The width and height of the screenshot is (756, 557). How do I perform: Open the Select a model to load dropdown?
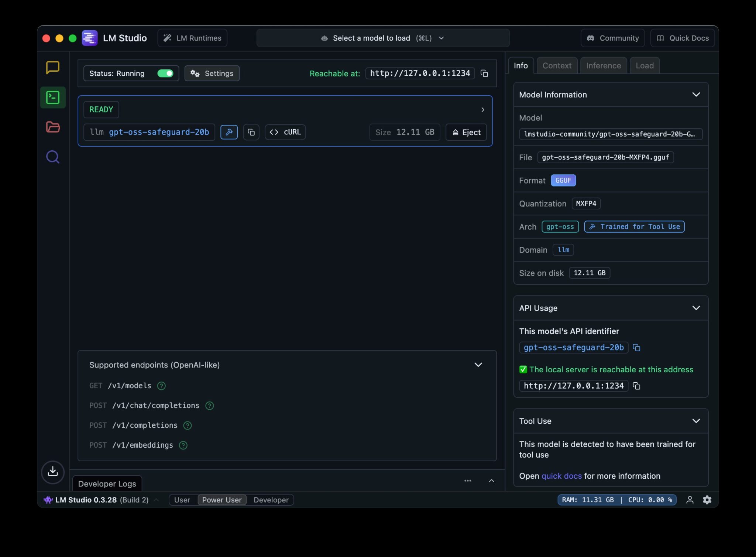click(382, 38)
